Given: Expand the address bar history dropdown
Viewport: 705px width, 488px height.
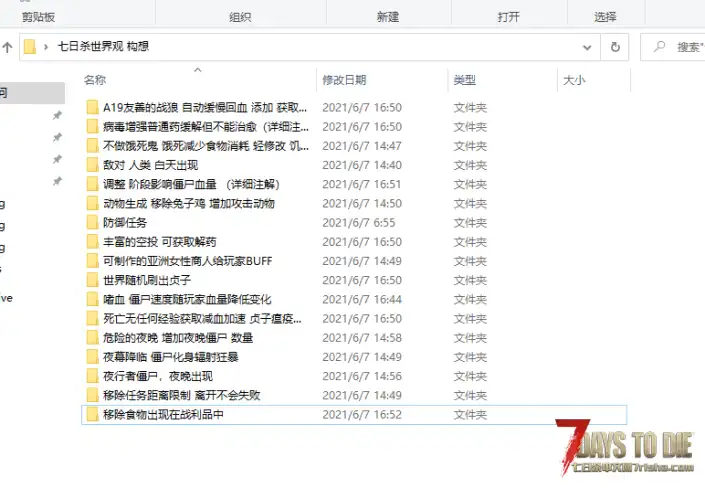Looking at the screenshot, I should [587, 46].
